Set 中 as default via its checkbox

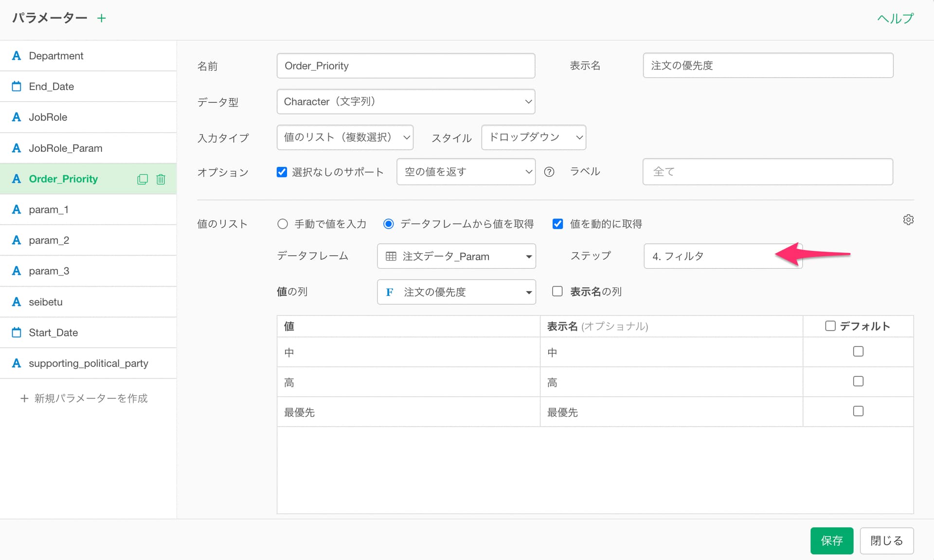tap(858, 351)
